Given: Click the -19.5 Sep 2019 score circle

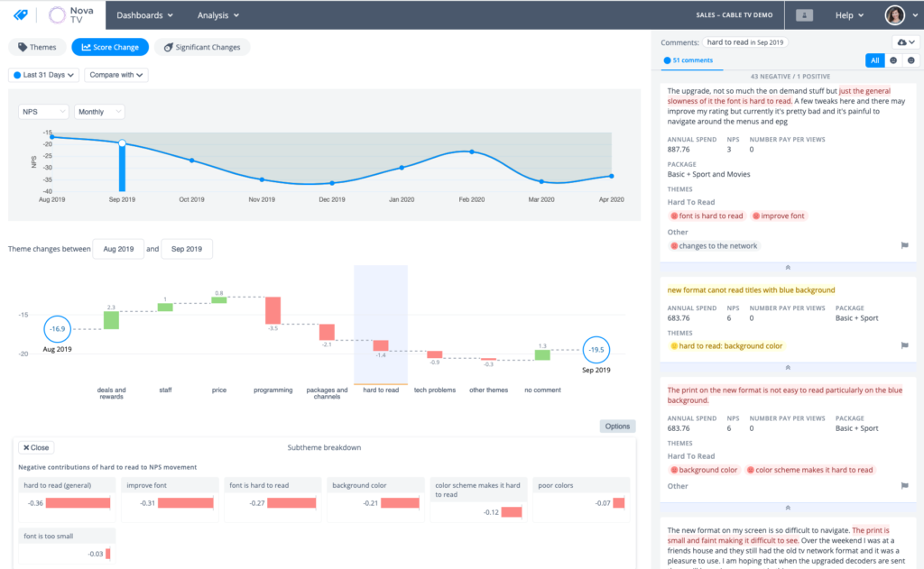Looking at the screenshot, I should (596, 350).
